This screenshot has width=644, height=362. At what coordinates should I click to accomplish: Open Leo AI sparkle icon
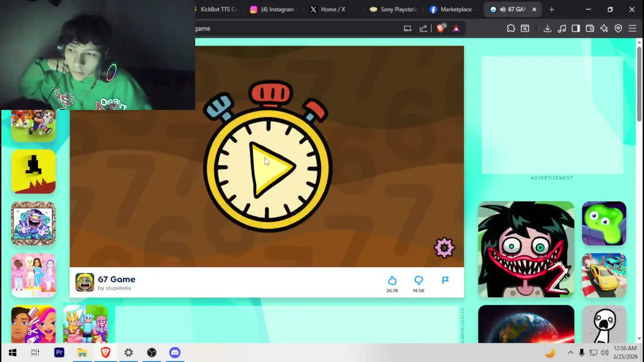(x=604, y=29)
